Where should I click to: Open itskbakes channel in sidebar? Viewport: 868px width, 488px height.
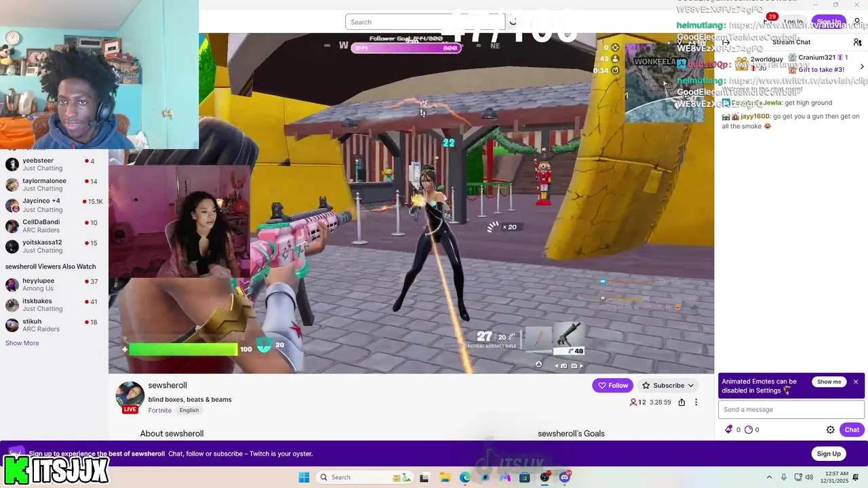(x=54, y=304)
